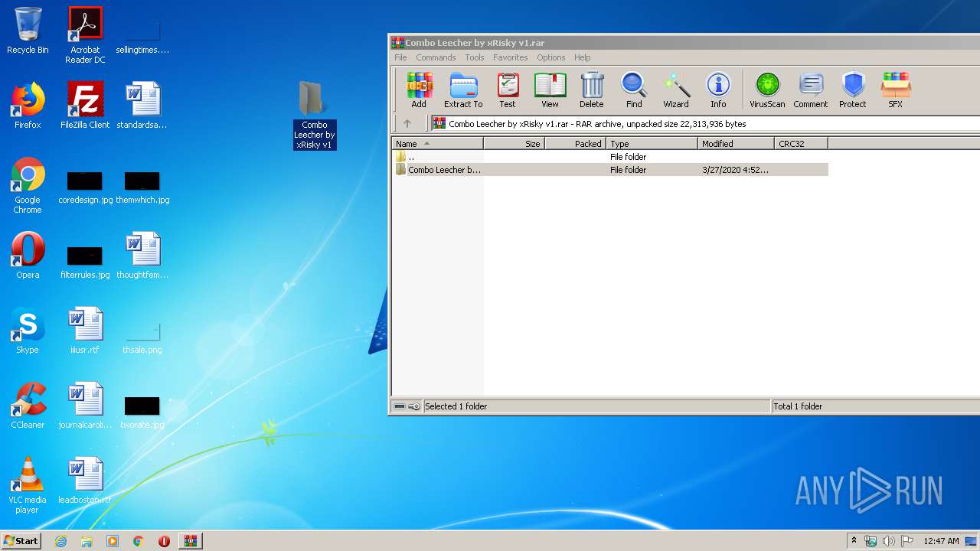Select the FileZilla Client shortcut
The height and width of the screenshot is (551, 980).
[x=85, y=106]
